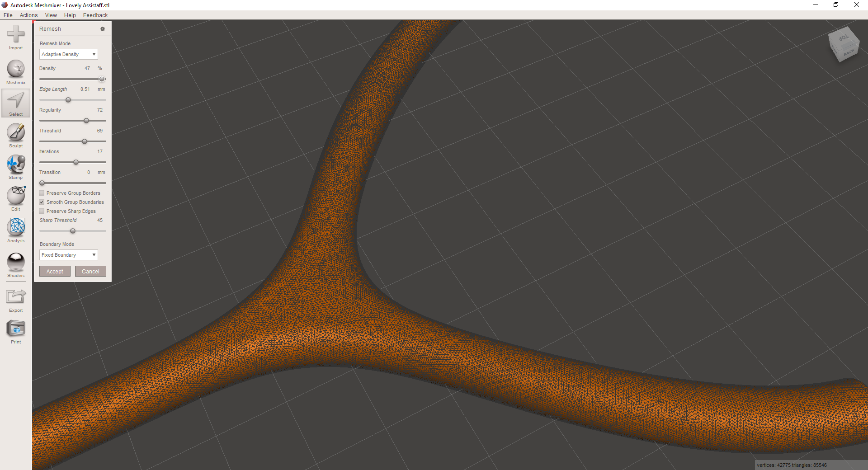Close the Meshmixer window
The width and height of the screenshot is (868, 470).
(857, 5)
